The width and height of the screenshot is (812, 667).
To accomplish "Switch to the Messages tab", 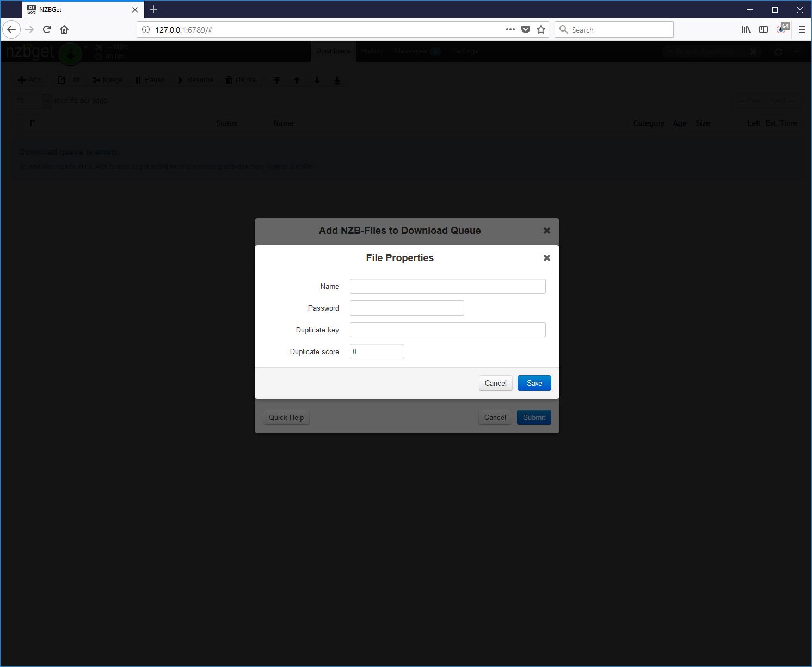I will pos(417,51).
